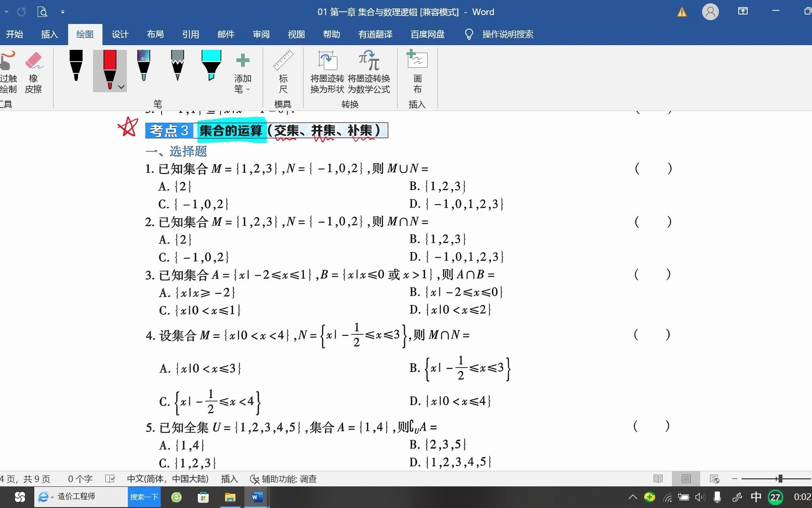
Task: Open the References (引用) tab
Action: [190, 34]
